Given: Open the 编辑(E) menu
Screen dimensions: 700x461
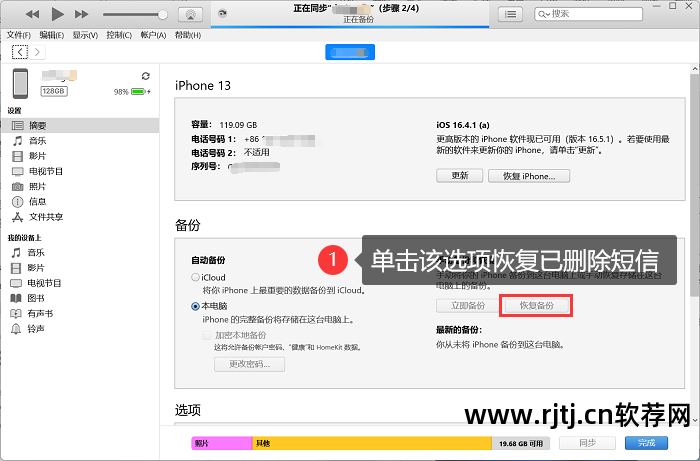Looking at the screenshot, I should click(x=52, y=35).
